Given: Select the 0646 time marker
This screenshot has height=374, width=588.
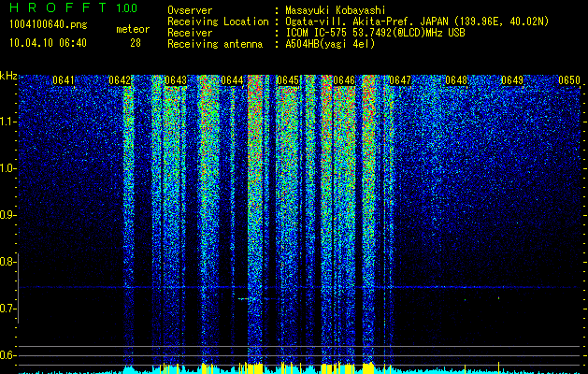Looking at the screenshot, I should [344, 80].
